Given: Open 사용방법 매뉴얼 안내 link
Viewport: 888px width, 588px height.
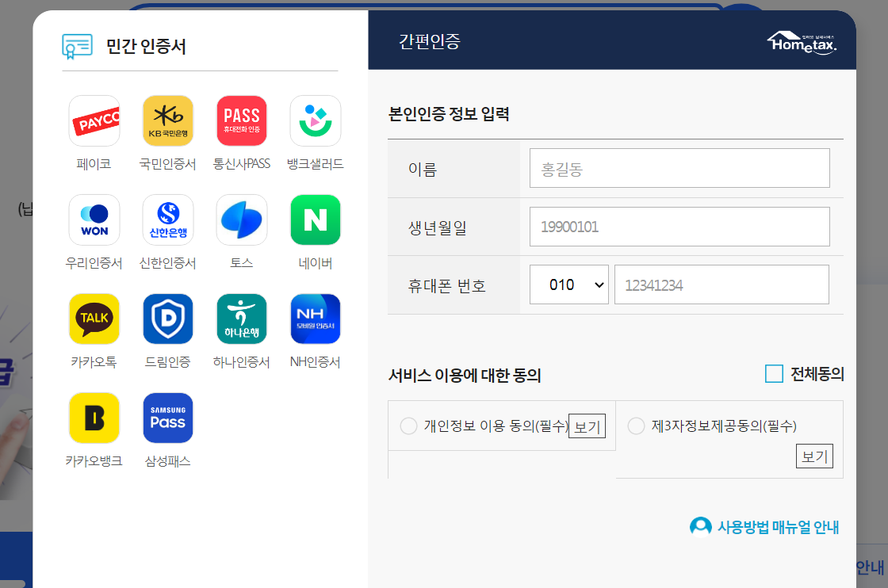Looking at the screenshot, I should [x=778, y=527].
